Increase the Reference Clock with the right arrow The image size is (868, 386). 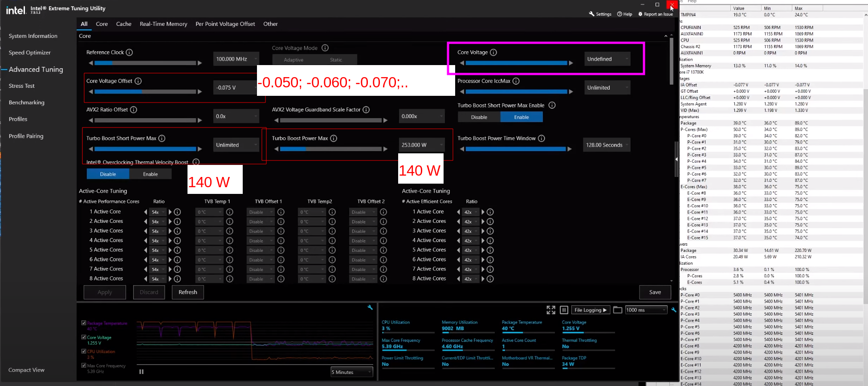click(x=200, y=63)
